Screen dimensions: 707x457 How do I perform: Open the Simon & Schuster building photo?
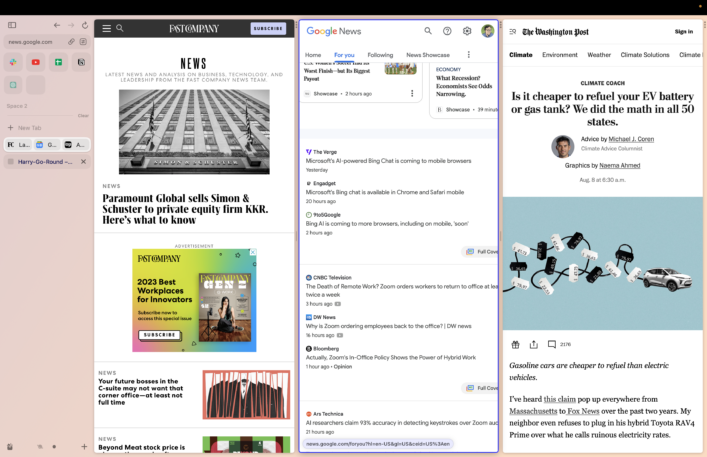(194, 132)
